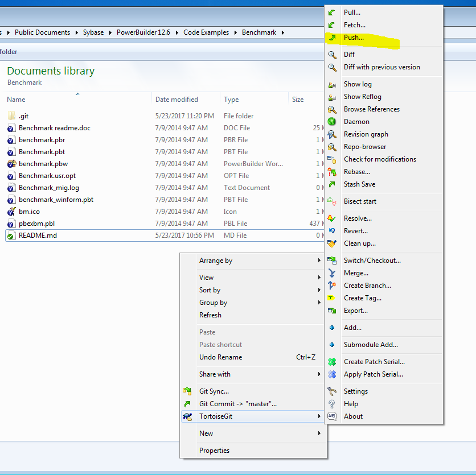Select Diff with previous version
This screenshot has width=476, height=475.
(384, 67)
